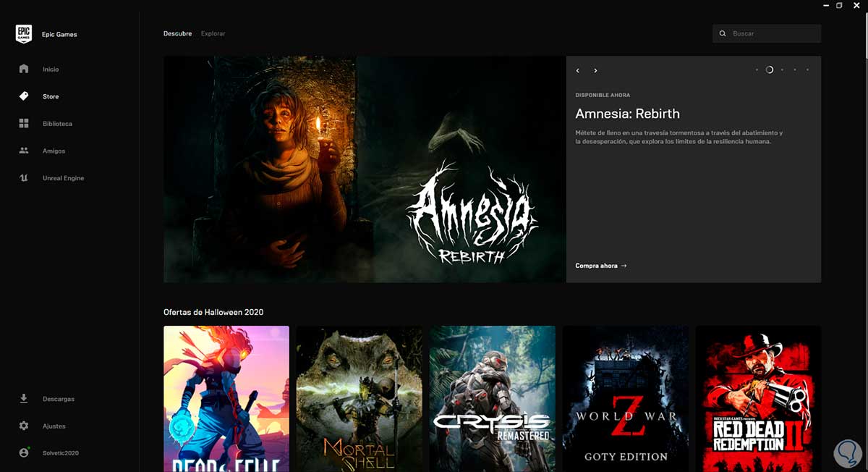Open the Amigos menu label
Image resolution: width=868 pixels, height=472 pixels.
[54, 151]
